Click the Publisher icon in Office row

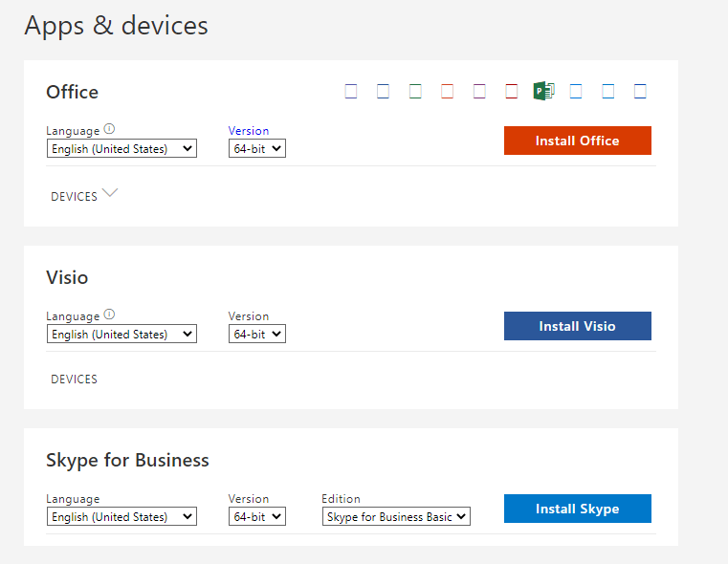point(543,92)
